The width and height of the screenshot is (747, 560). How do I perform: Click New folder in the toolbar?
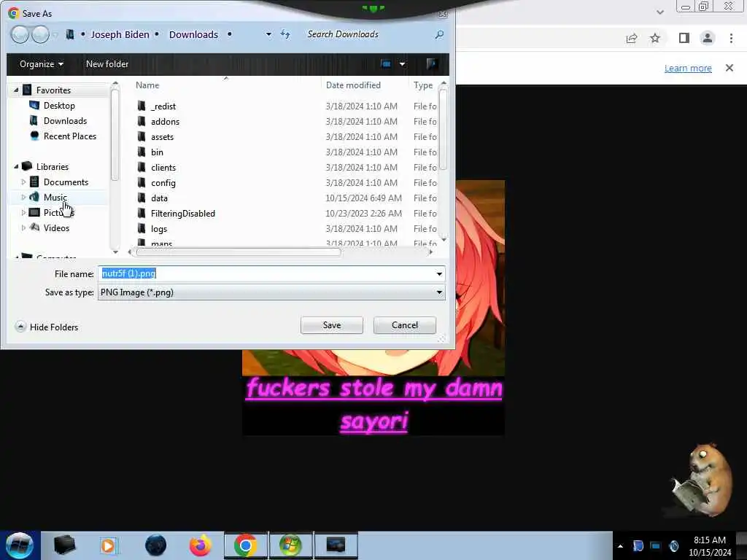pos(107,64)
